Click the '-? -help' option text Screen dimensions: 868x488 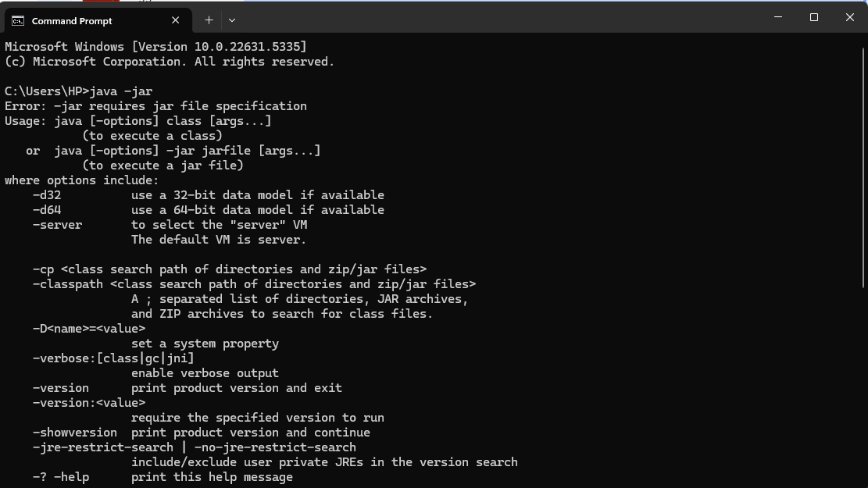61,477
